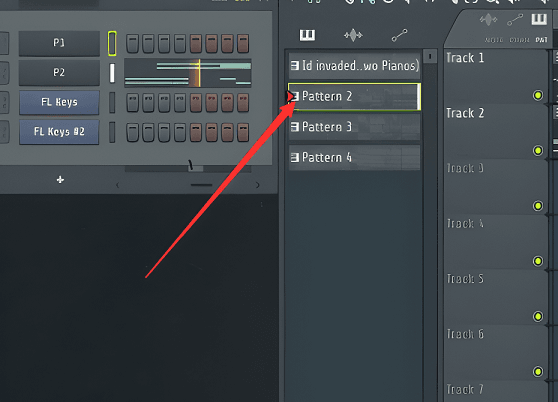Click the PAT piano icon in playlist header
The width and height of the screenshot is (558, 402).
coord(539,19)
